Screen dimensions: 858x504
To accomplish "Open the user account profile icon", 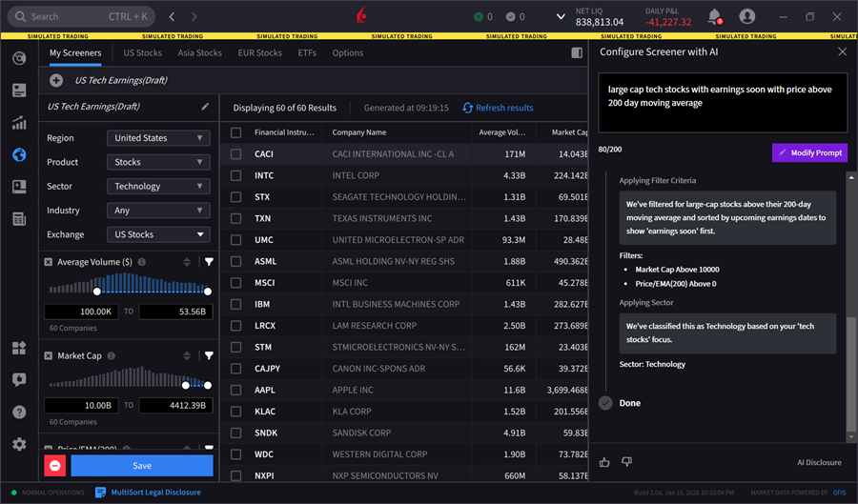I will click(x=746, y=16).
